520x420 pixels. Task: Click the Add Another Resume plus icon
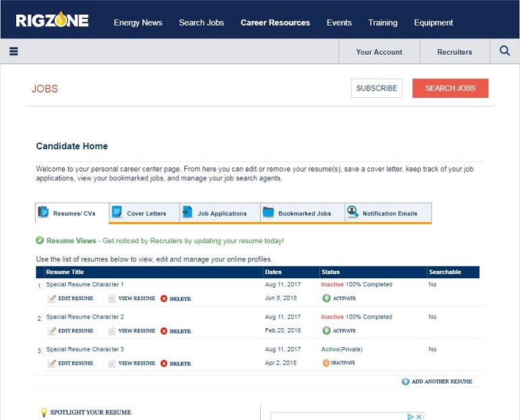tap(405, 382)
